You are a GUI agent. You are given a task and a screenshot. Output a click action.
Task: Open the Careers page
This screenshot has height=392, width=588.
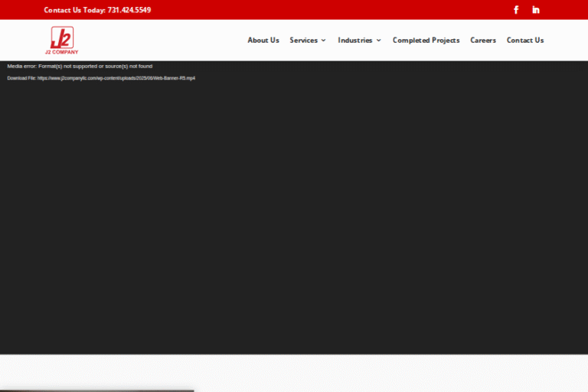pos(482,41)
